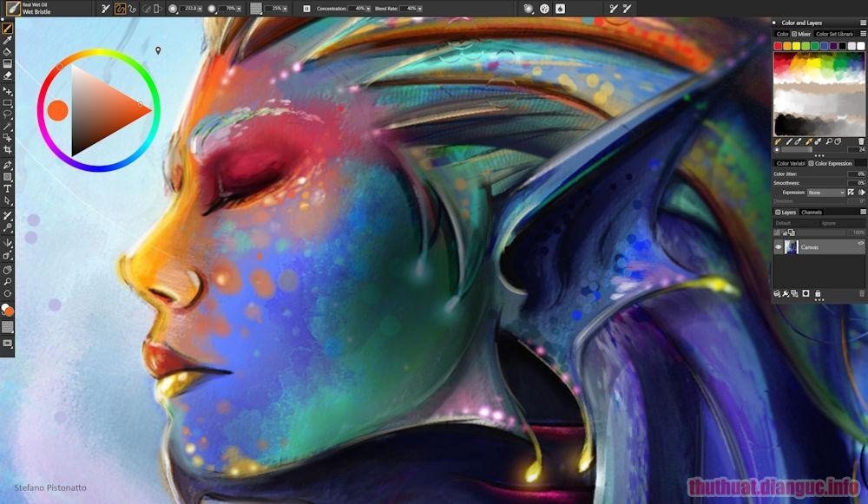Select the Text tool
Image resolution: width=868 pixels, height=504 pixels.
pyautogui.click(x=7, y=188)
